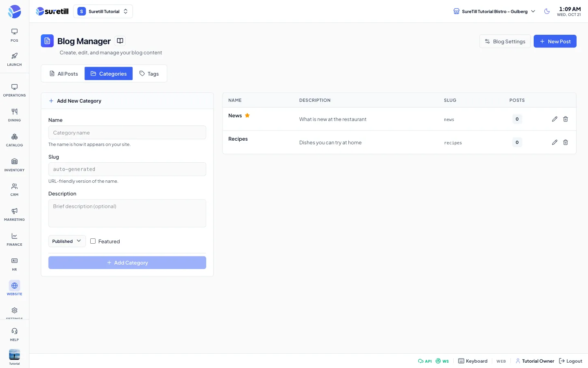Select the Categories tab
588x368 pixels.
pyautogui.click(x=109, y=74)
